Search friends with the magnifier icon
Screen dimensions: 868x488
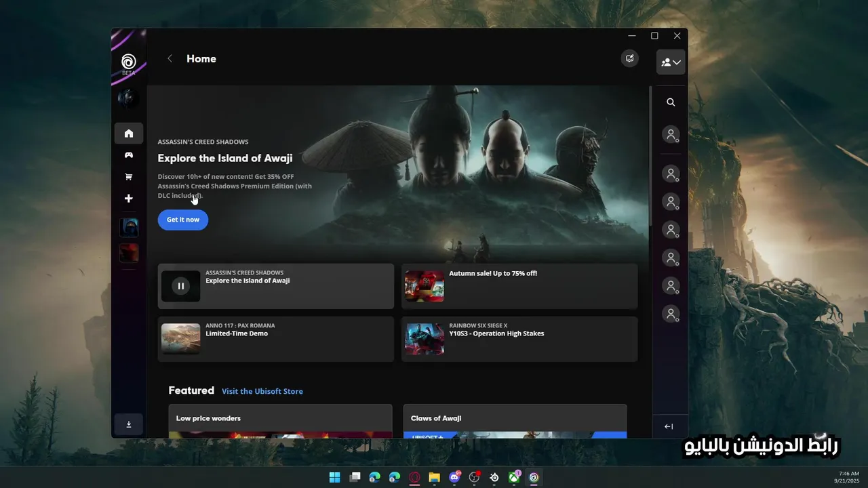(671, 102)
